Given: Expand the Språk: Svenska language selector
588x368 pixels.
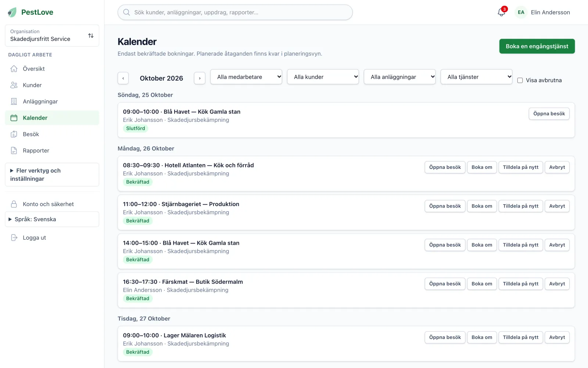Looking at the screenshot, I should tap(52, 219).
